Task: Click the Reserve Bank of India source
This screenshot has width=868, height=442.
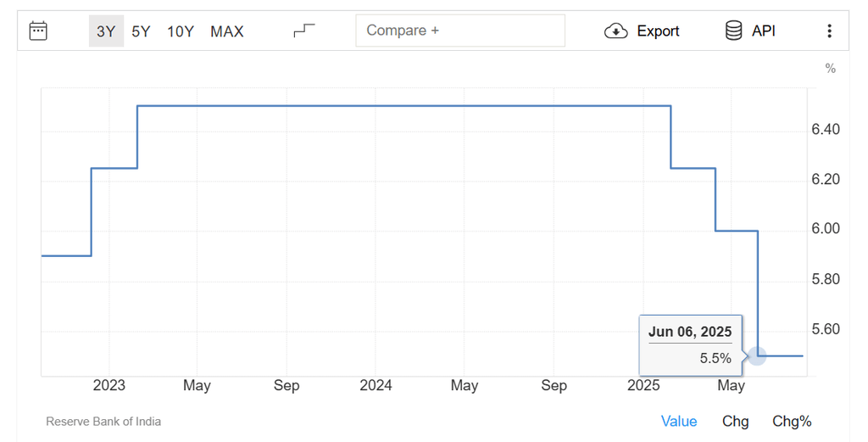Action: (x=103, y=422)
